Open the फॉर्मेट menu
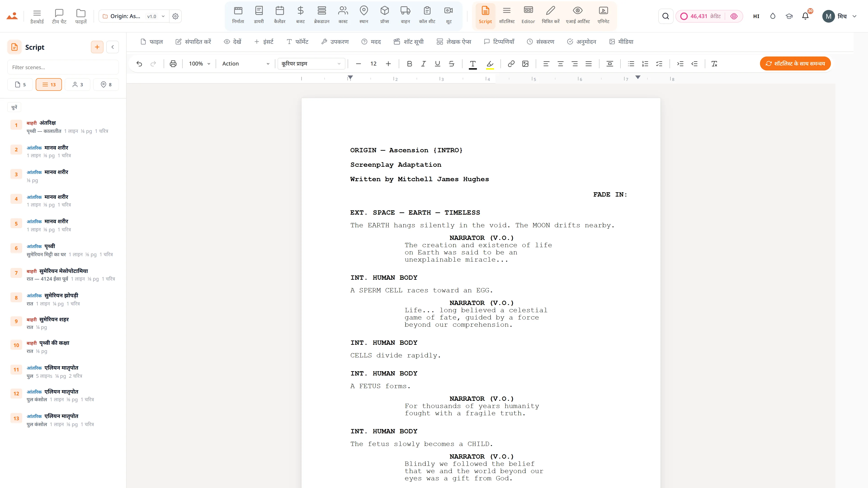 (x=297, y=42)
